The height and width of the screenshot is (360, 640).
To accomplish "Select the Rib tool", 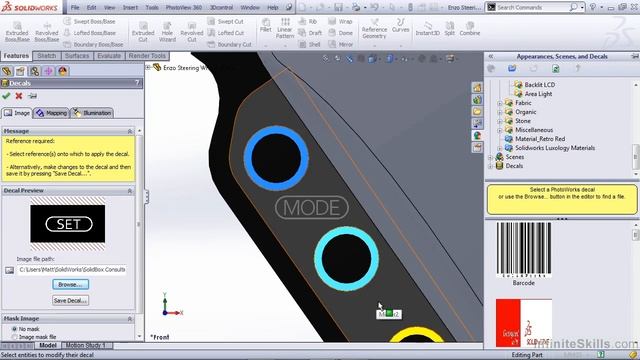I will (308, 21).
